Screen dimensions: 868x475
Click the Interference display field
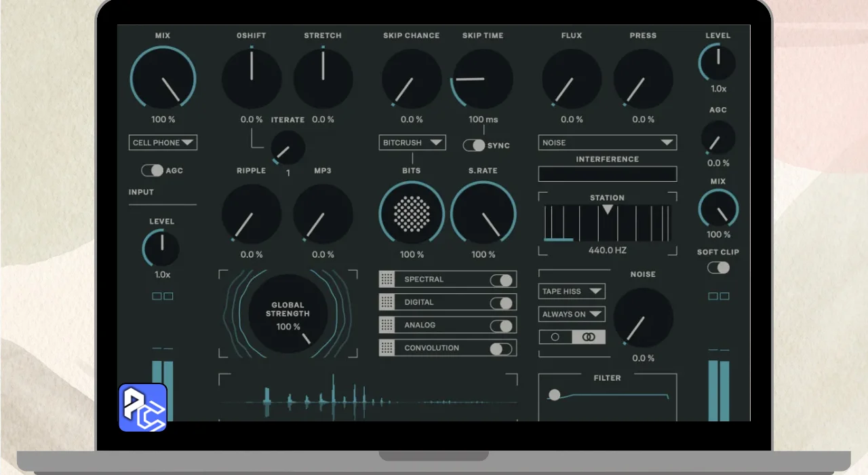pyautogui.click(x=608, y=174)
